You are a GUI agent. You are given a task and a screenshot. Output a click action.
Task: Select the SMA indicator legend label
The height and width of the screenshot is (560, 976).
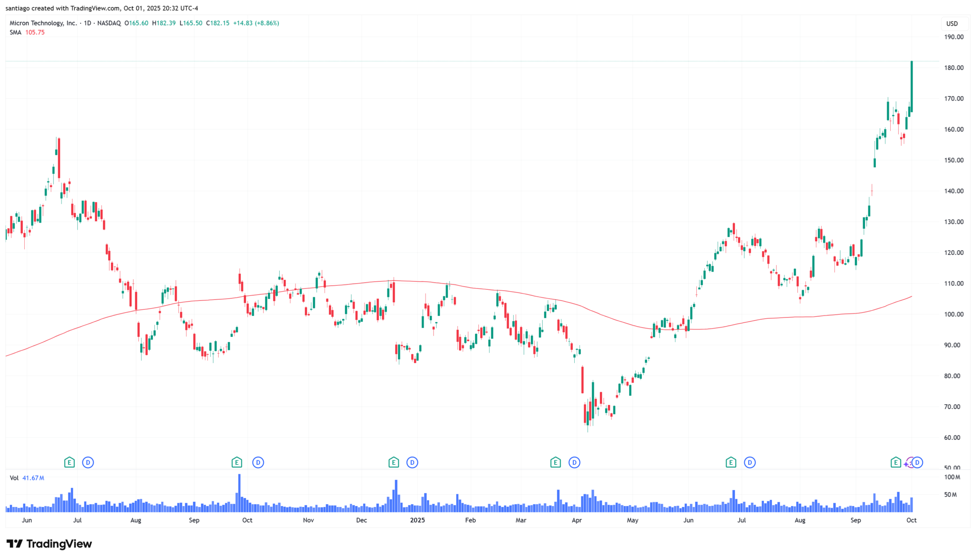(x=15, y=32)
